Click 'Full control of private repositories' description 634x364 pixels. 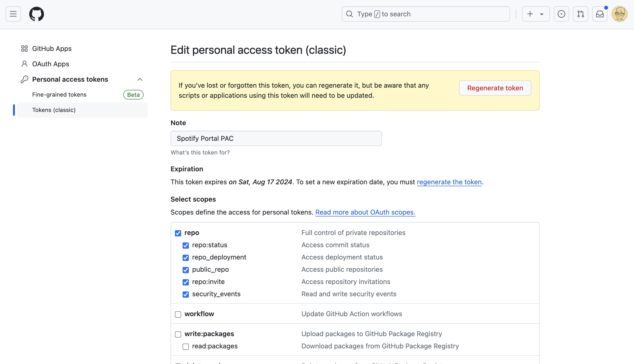353,233
